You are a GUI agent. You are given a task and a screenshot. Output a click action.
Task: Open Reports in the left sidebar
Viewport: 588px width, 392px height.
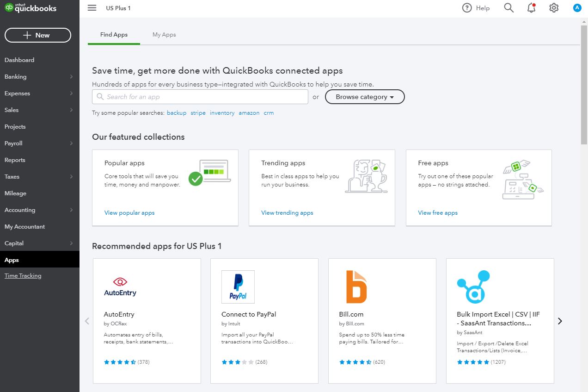[15, 160]
